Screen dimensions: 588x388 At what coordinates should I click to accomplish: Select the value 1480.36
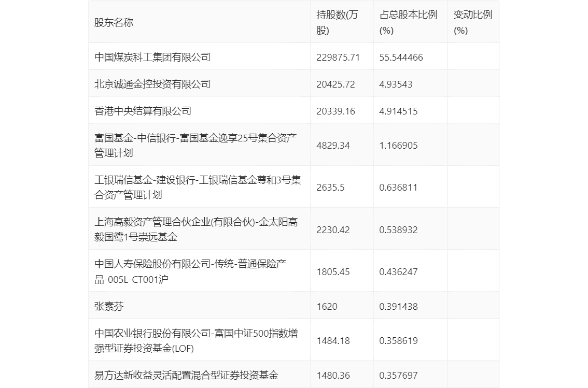coord(333,375)
